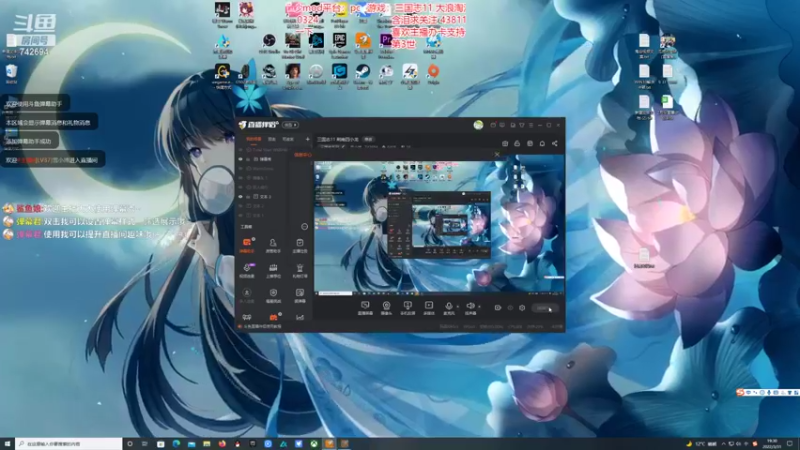This screenshot has width=800, height=450.
Task: Close the preview overlay with X
Action: [x=497, y=154]
